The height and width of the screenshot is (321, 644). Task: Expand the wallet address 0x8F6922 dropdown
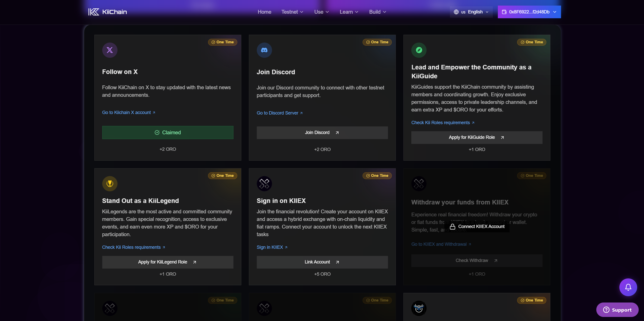[x=529, y=12]
